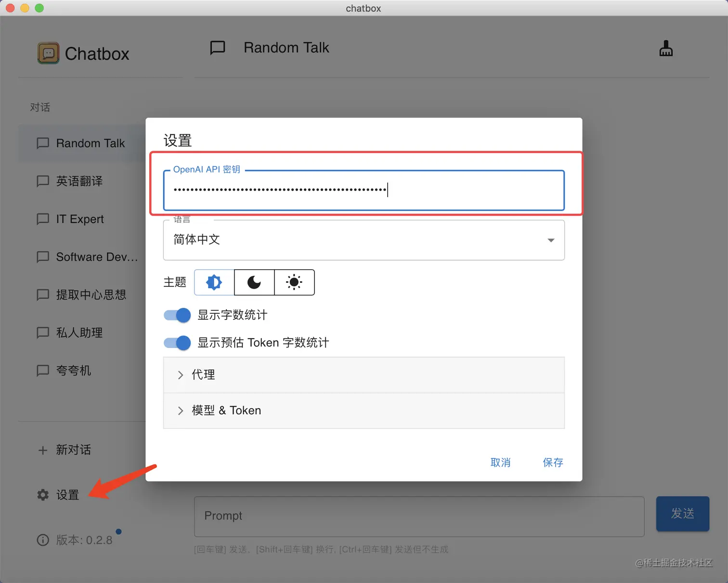728x583 pixels.
Task: Select the light sun theme button
Action: (x=294, y=282)
